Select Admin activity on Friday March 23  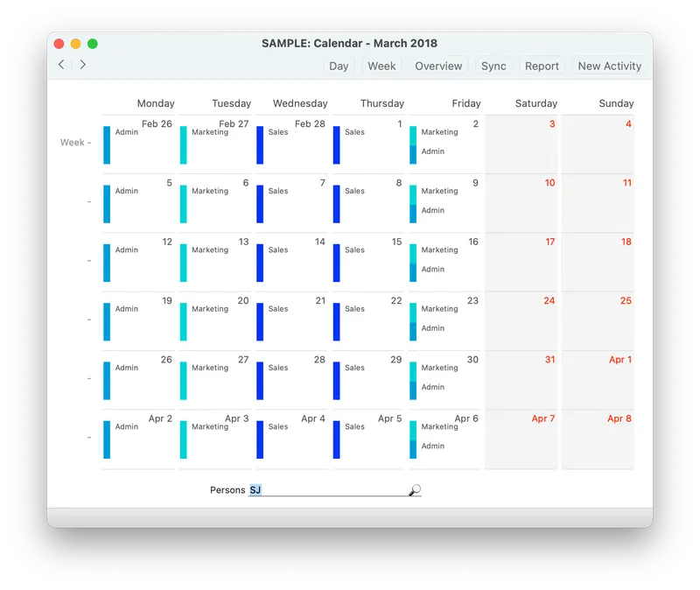click(432, 328)
